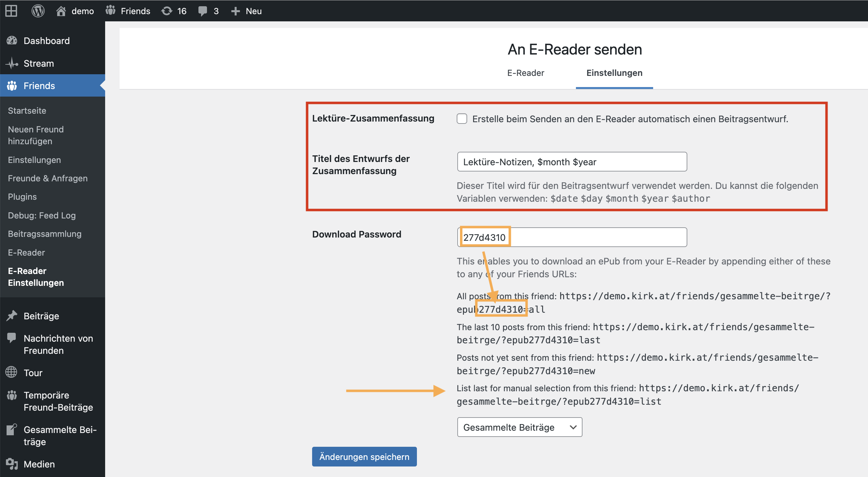Click the Beiträge pin icon
The image size is (868, 477).
tap(12, 316)
